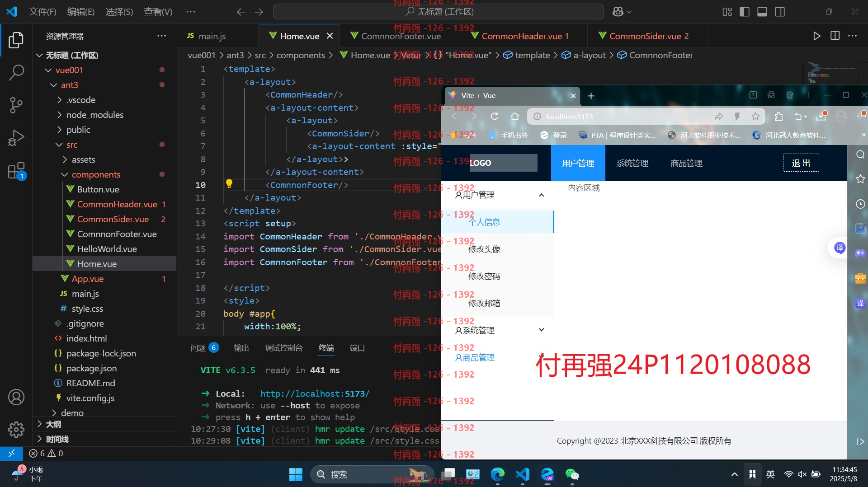Bookmark page with the star icon
The width and height of the screenshot is (868, 487).
pyautogui.click(x=755, y=117)
